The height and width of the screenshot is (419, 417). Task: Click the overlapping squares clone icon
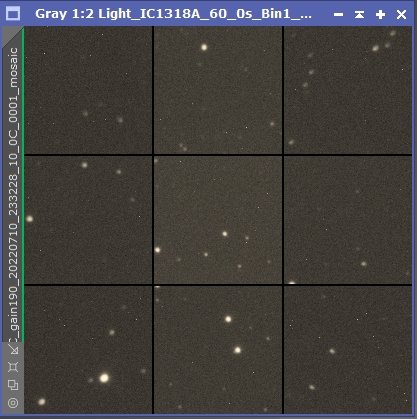point(13,385)
